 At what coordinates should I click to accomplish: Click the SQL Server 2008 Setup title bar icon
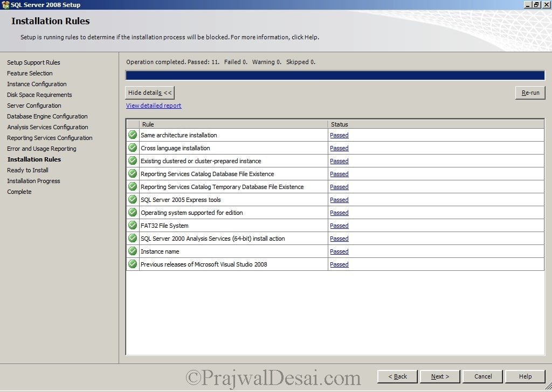(x=5, y=4)
